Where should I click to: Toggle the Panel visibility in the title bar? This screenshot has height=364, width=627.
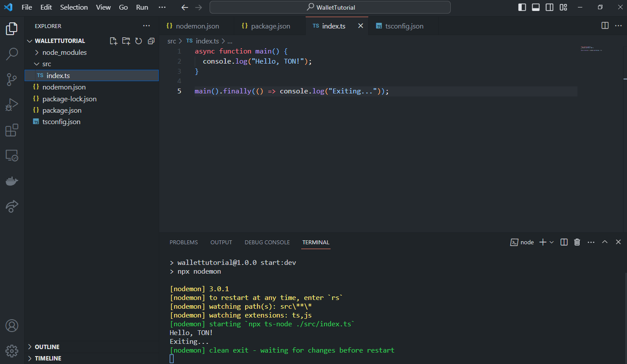(x=536, y=7)
